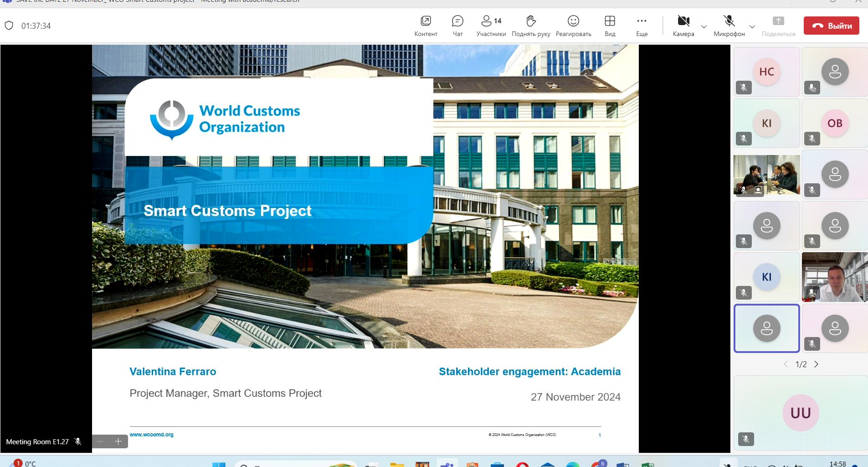This screenshot has width=868, height=467.
Task: Zoom in shared content with plus button
Action: (x=118, y=441)
